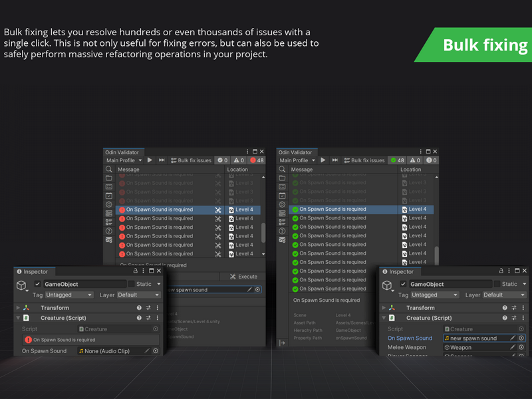532x399 pixels.
Task: Open Transform kebab menu in right Inspector
Action: (523, 308)
